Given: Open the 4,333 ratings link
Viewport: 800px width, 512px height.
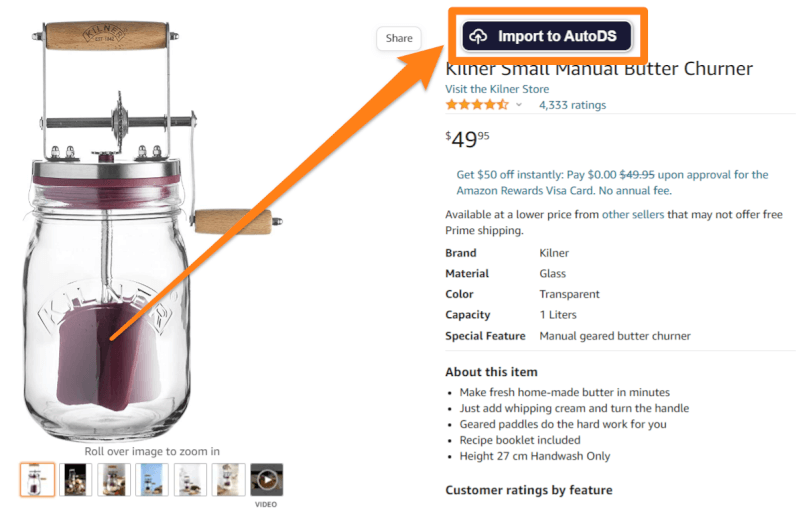Looking at the screenshot, I should (572, 105).
